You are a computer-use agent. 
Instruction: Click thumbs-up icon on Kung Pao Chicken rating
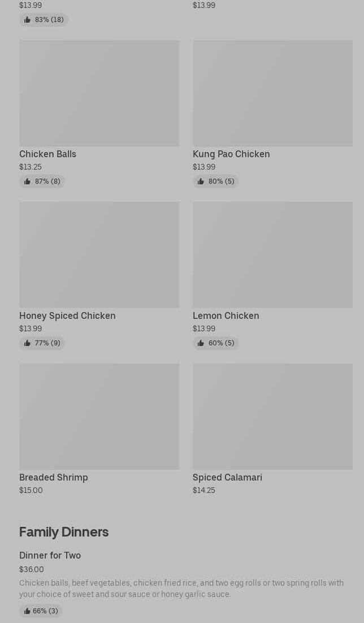[201, 181]
